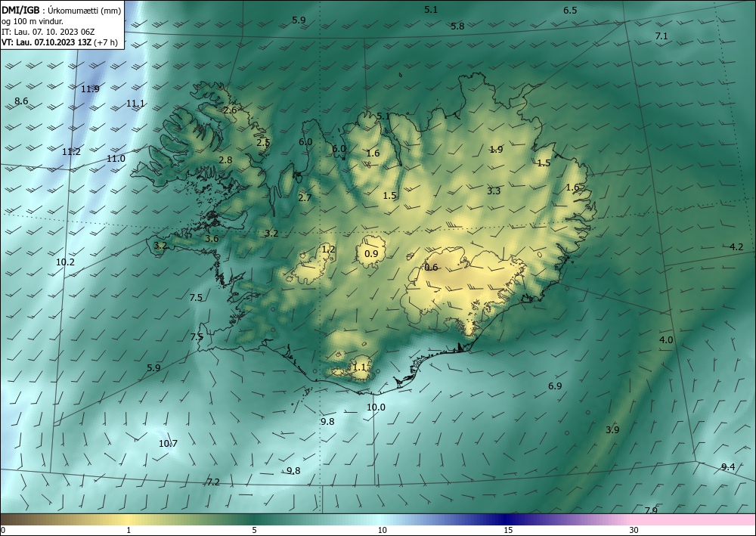Viewport: 756px width, 536px height.
Task: Click the title line 'DMI/IGB : Úrkomumætti (mm)'
Action: pyautogui.click(x=61, y=11)
